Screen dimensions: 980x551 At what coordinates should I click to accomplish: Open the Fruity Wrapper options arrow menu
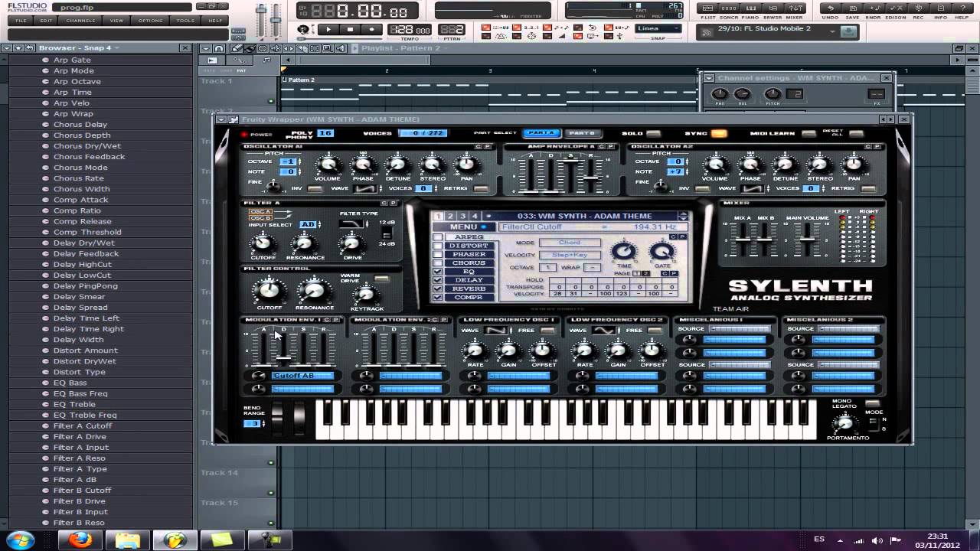(222, 119)
